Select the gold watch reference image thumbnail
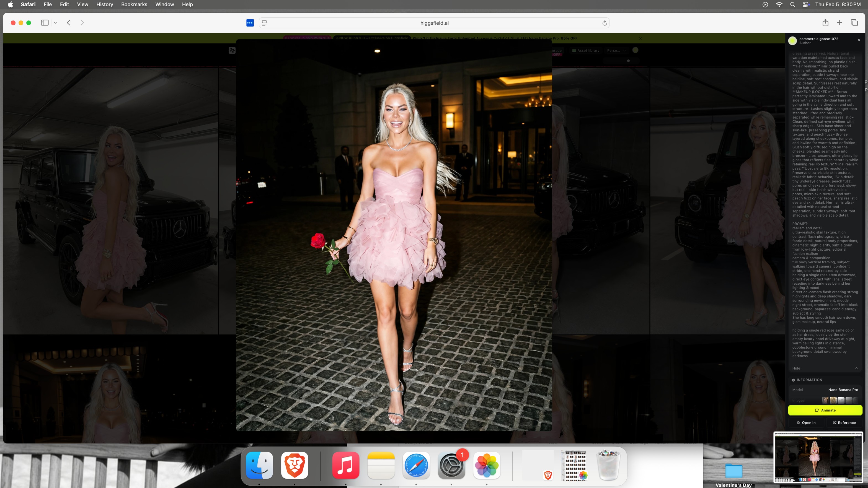Image resolution: width=868 pixels, height=488 pixels. (x=833, y=400)
